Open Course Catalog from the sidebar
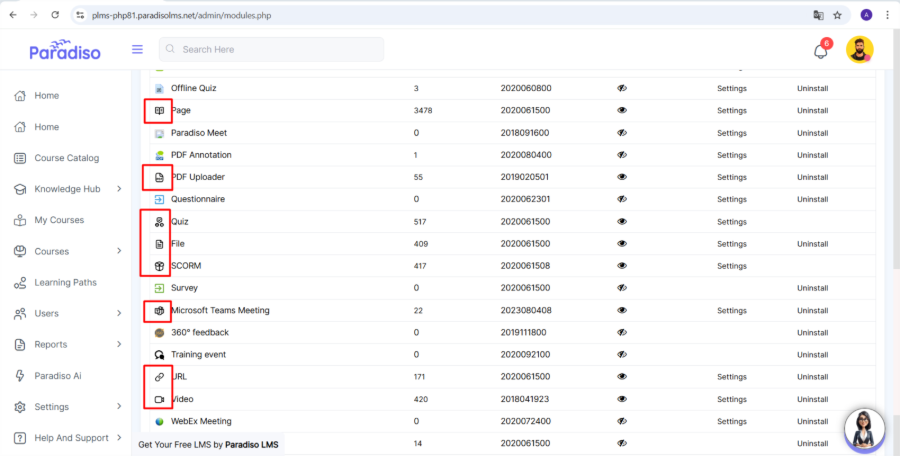The image size is (900, 456). 66,158
